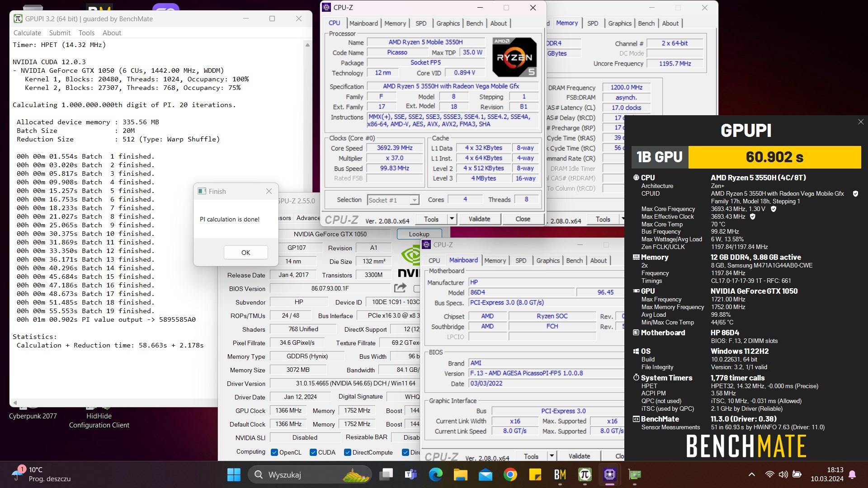
Task: Switch to the GPUPI pi taskbar icon
Action: pos(585,474)
